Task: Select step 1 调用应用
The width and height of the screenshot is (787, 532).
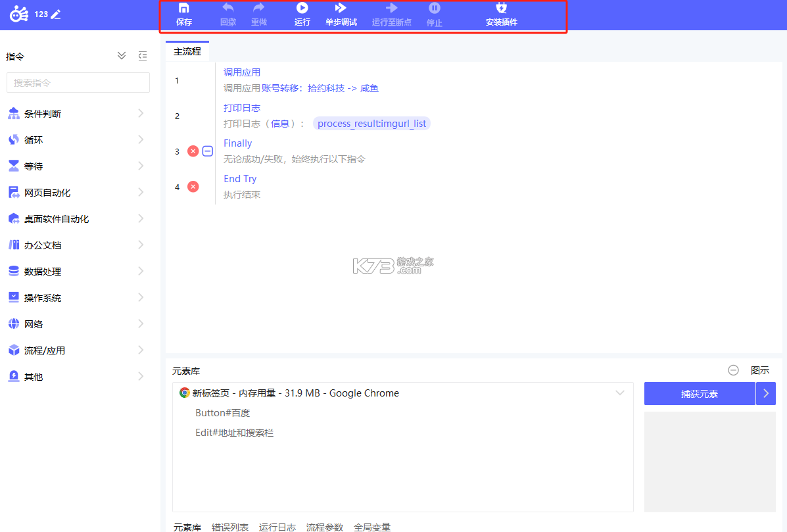Action: click(241, 72)
